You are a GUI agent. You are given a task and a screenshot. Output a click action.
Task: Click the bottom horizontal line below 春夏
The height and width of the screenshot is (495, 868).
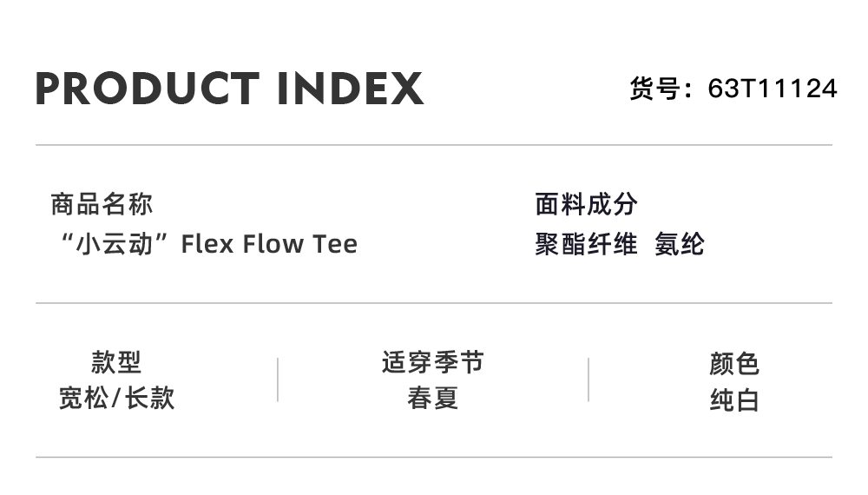[x=434, y=457]
